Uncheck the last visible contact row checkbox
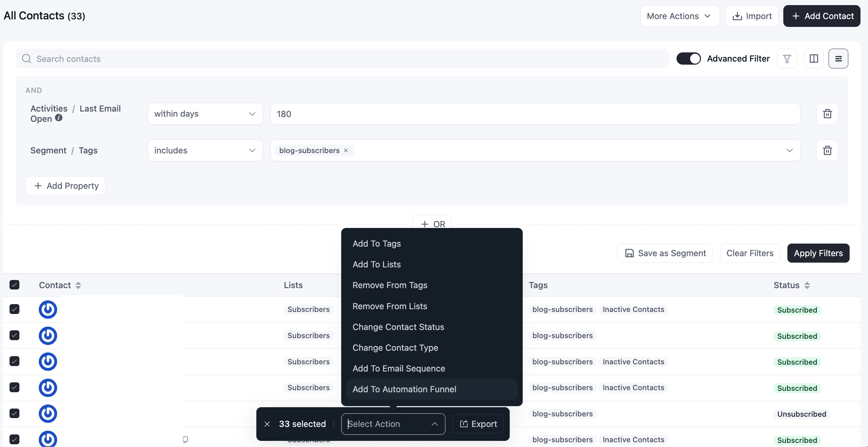The width and height of the screenshot is (868, 447). [x=14, y=439]
